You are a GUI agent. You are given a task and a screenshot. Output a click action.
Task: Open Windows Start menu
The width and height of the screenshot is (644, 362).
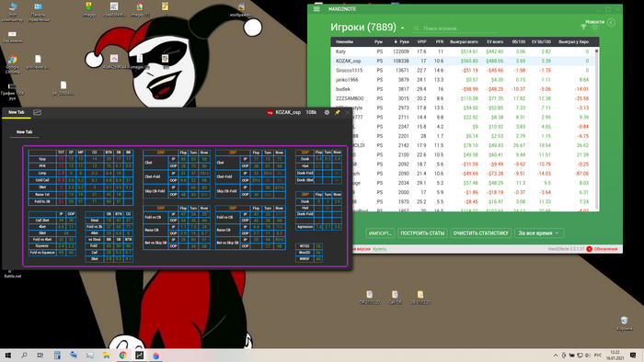7,356
